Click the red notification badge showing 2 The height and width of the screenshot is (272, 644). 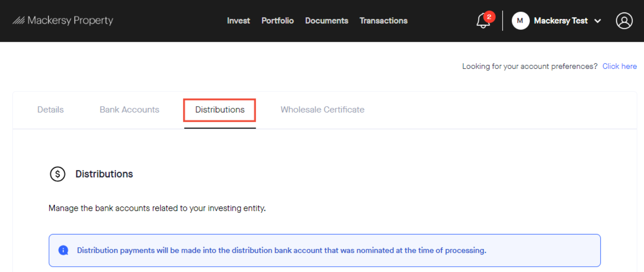(489, 17)
